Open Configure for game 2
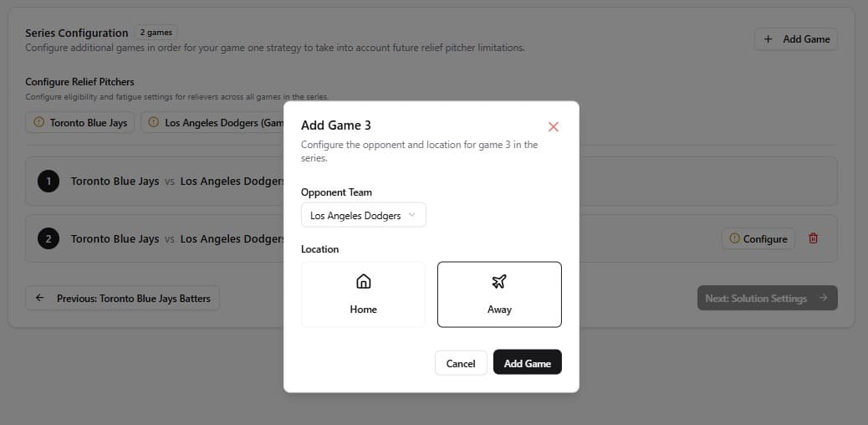Screen dimensions: 868x425 (758, 238)
